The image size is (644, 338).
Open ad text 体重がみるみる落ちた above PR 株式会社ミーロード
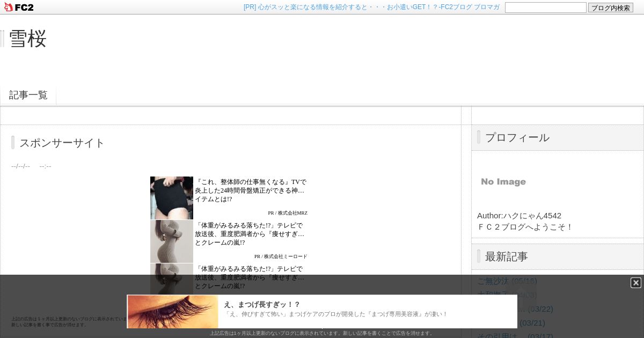[x=250, y=234]
